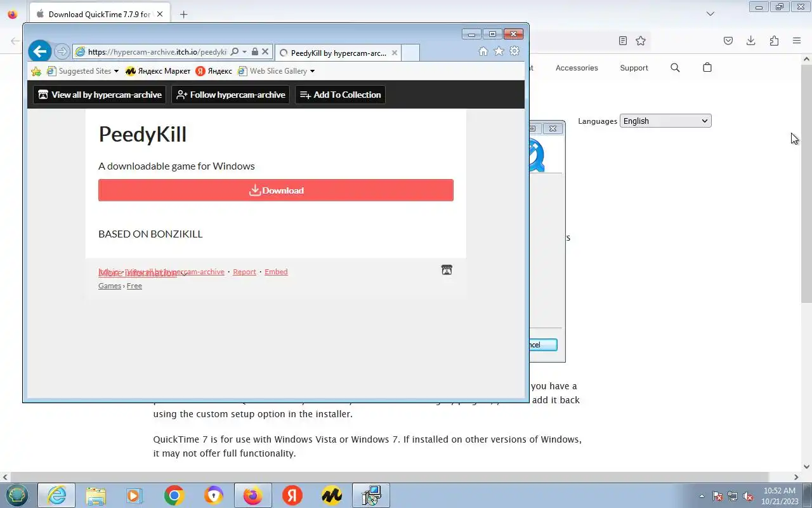Open IE favorites star

[499, 51]
